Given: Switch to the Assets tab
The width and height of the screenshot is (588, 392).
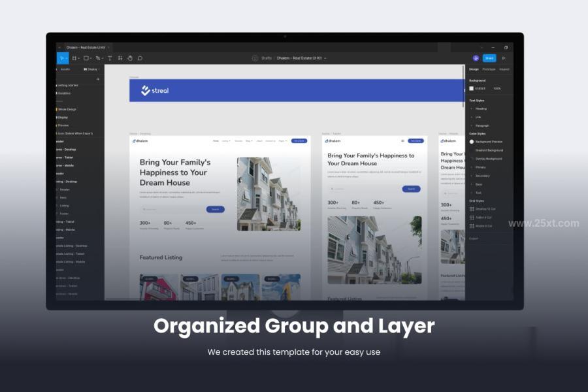Looking at the screenshot, I should click(x=65, y=69).
